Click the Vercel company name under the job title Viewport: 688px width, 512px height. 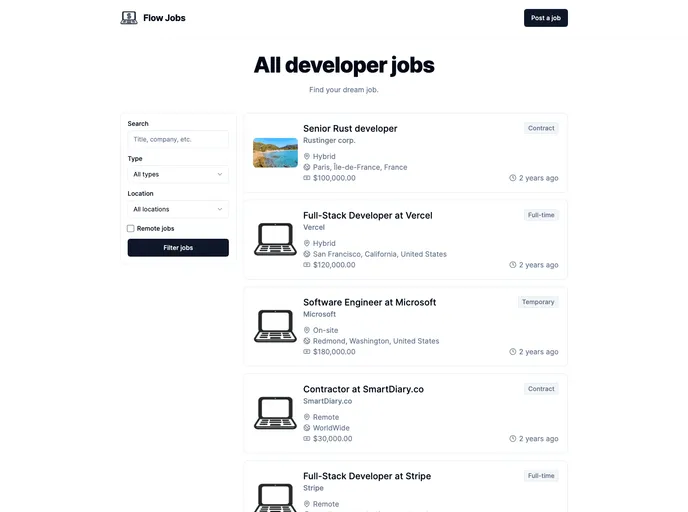pyautogui.click(x=314, y=227)
